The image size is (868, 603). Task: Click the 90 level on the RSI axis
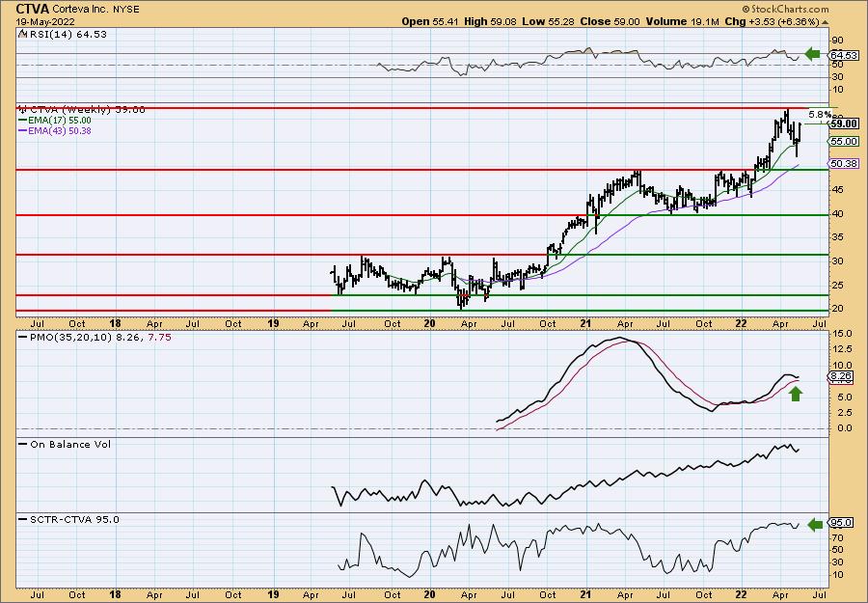[838, 41]
